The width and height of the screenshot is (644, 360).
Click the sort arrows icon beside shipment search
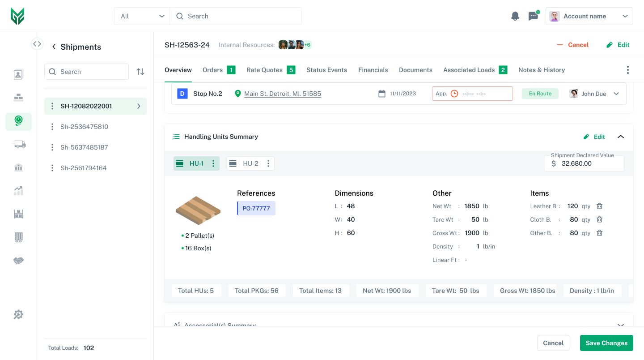(140, 72)
